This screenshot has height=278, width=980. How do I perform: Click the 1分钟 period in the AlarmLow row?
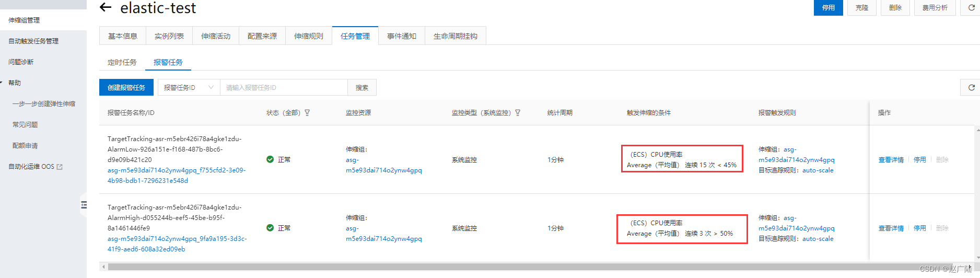pyautogui.click(x=555, y=160)
